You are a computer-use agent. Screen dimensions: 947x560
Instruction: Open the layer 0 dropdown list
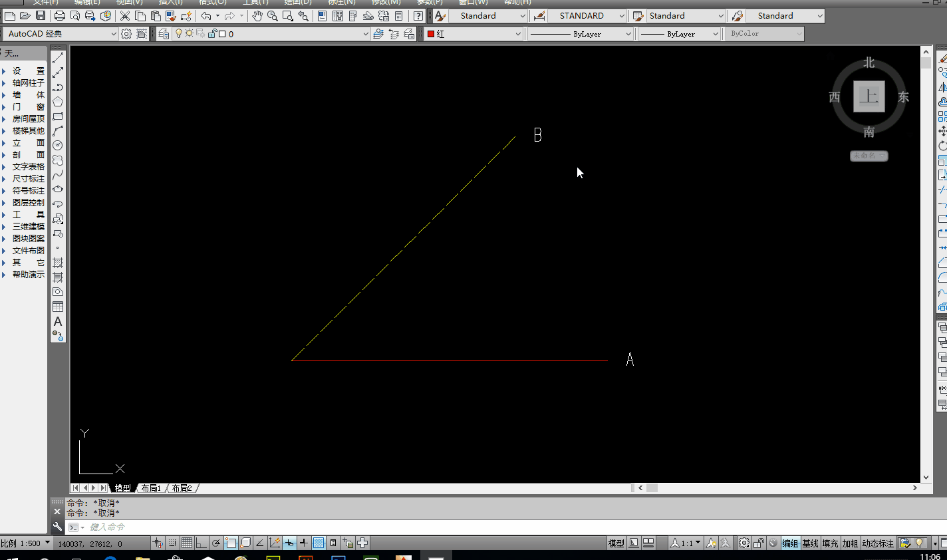[271, 33]
